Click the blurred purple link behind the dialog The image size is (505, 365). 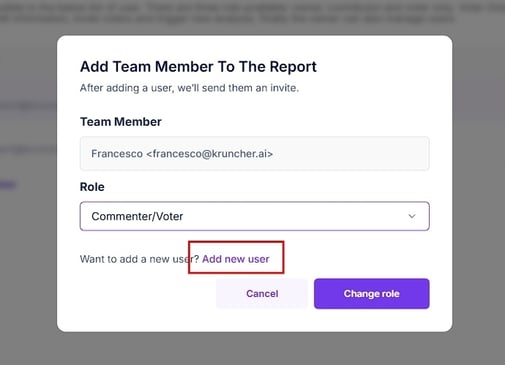point(8,184)
